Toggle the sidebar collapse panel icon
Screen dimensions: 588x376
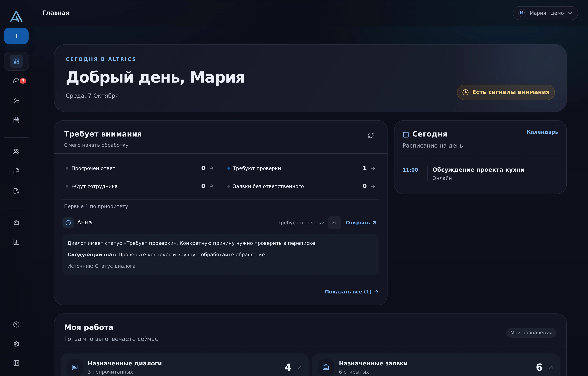tap(16, 363)
